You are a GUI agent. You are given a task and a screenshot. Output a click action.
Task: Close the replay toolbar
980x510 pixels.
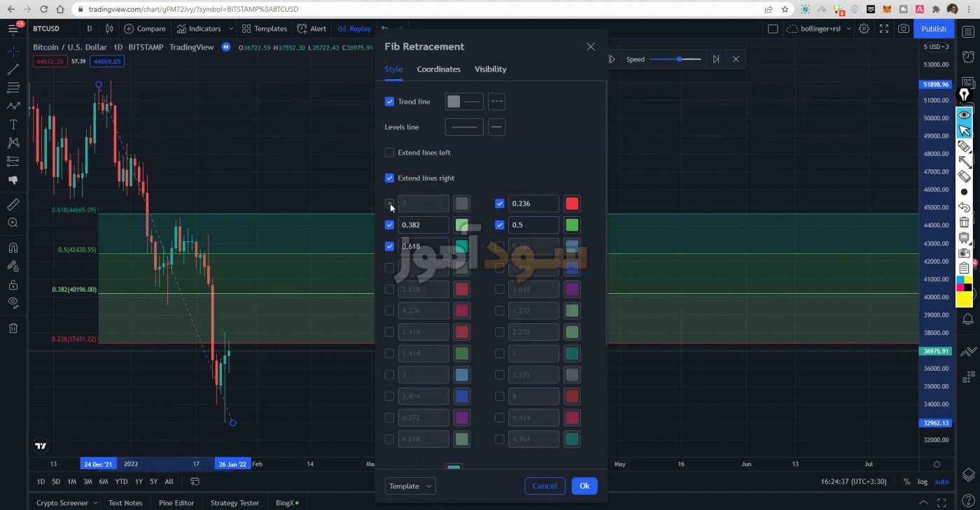736,59
